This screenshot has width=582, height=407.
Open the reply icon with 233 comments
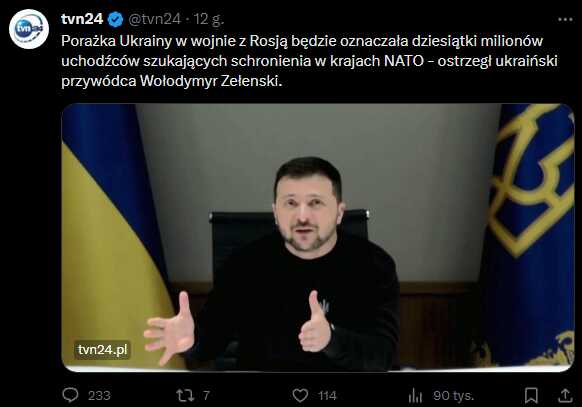[70, 395]
